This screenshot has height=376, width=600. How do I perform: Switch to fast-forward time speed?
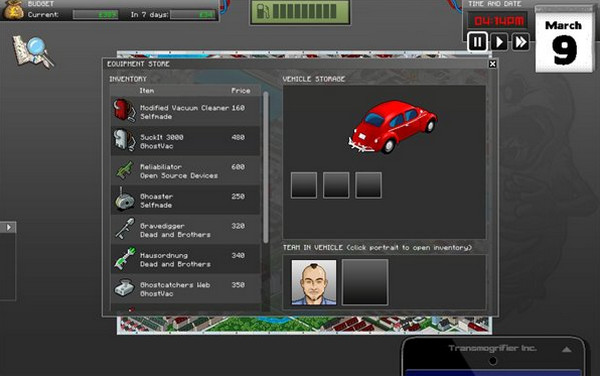click(x=521, y=42)
